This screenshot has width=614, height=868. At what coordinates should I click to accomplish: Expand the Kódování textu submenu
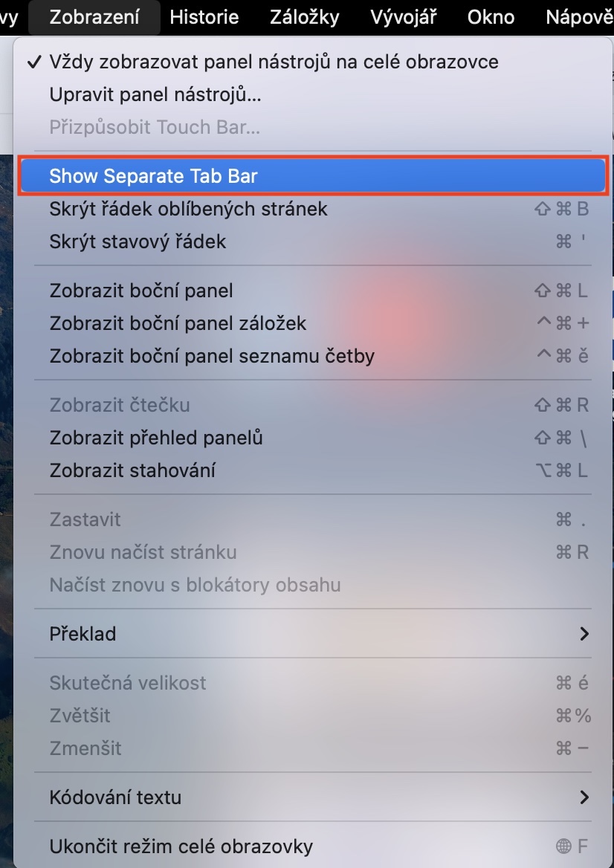(115, 797)
